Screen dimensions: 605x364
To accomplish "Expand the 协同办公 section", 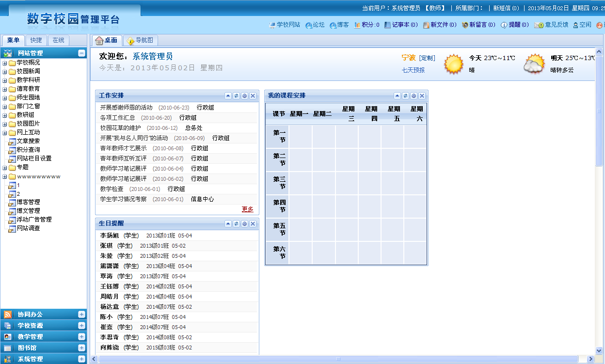I will pyautogui.click(x=81, y=314).
